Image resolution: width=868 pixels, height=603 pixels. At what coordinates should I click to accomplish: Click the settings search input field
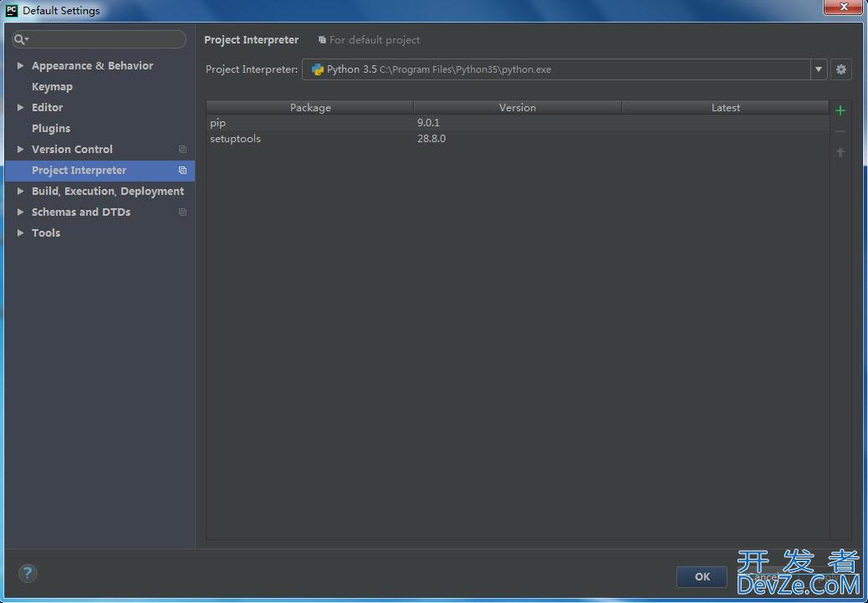100,39
